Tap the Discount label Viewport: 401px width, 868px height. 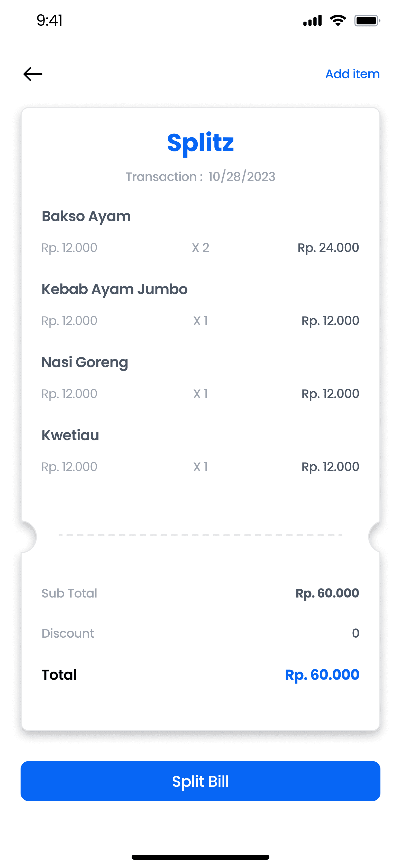(x=68, y=634)
